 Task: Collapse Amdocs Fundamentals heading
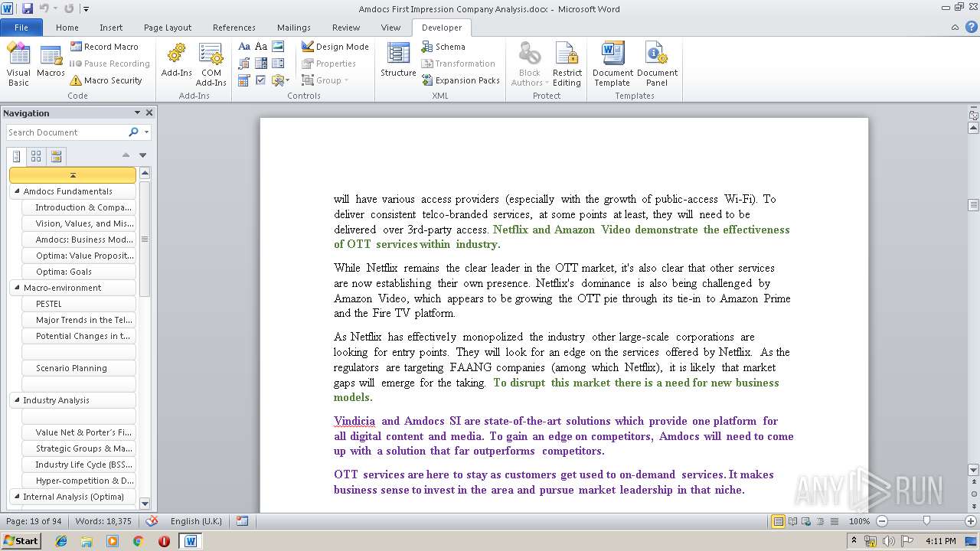click(17, 191)
